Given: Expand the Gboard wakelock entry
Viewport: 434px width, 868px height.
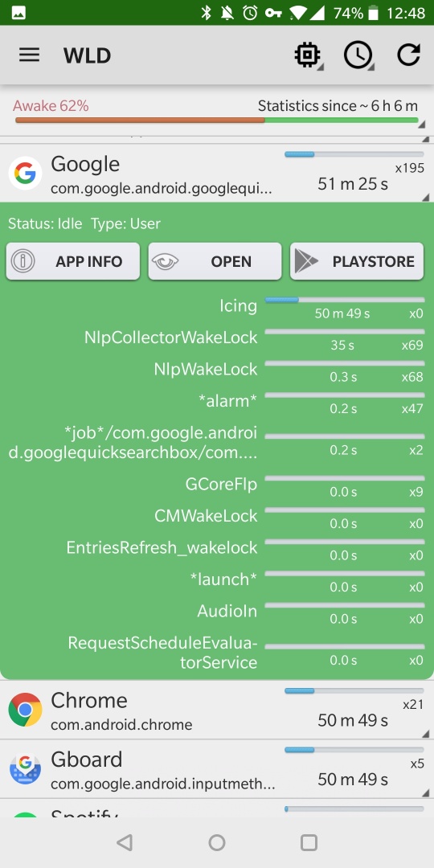Looking at the screenshot, I should click(x=217, y=769).
